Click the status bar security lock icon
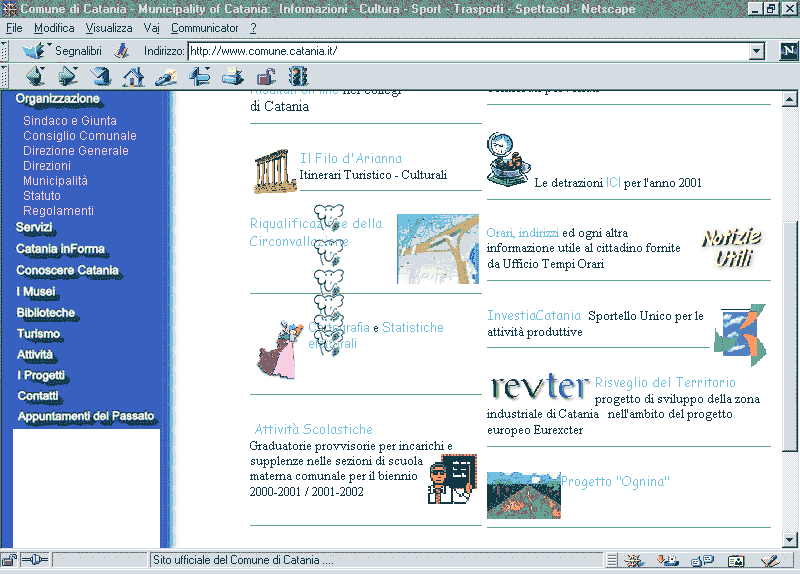Image resolution: width=800 pixels, height=574 pixels. point(9,560)
